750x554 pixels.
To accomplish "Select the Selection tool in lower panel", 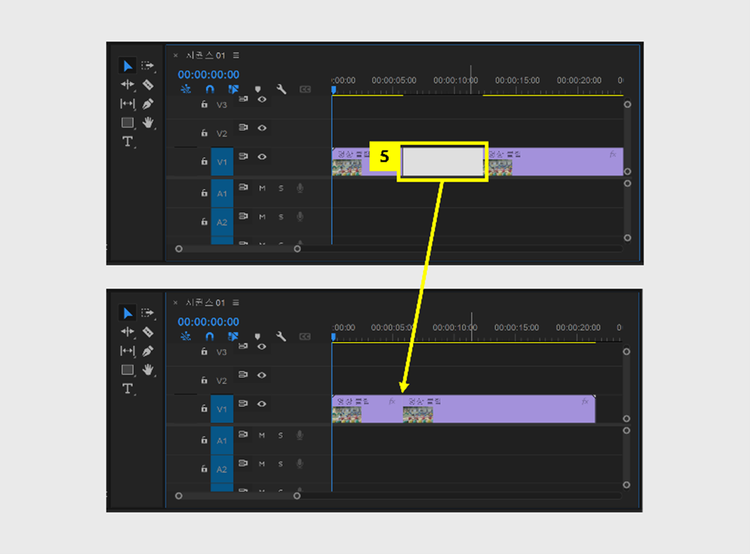I will coord(127,313).
